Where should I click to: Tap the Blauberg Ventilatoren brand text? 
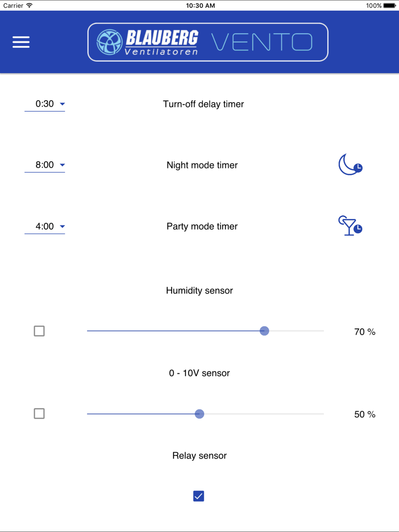[x=162, y=42]
